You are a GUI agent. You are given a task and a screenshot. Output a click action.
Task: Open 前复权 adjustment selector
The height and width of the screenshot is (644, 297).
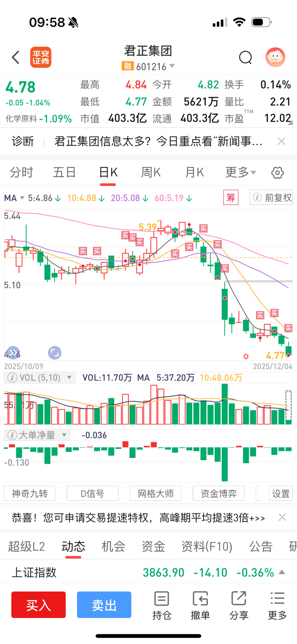pos(271,198)
